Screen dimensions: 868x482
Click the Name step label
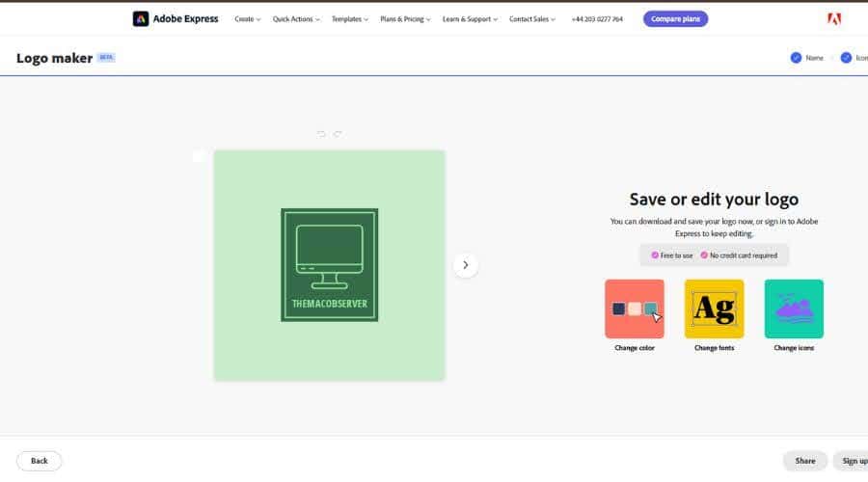814,58
